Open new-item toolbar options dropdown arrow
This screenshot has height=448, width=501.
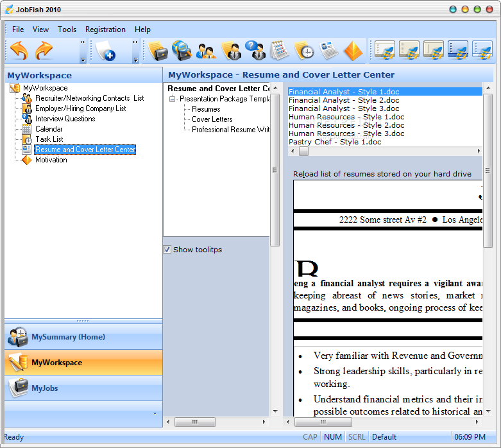pos(135,60)
